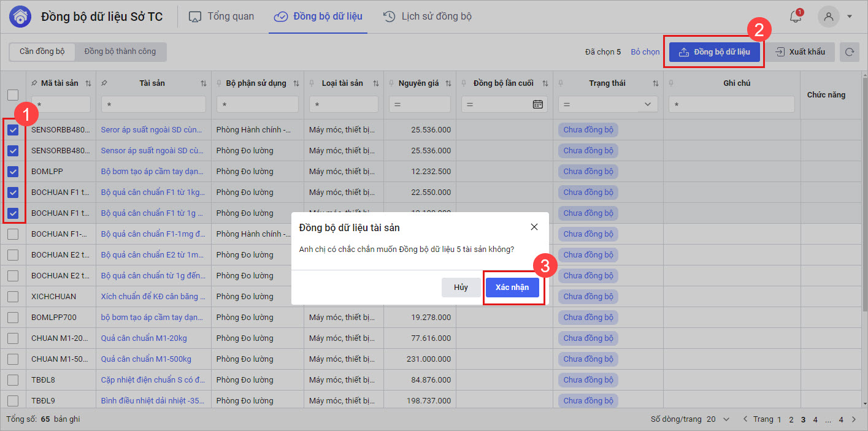
Task: Click pin icon in Đồng bộ lần cuối header
Action: tap(465, 83)
